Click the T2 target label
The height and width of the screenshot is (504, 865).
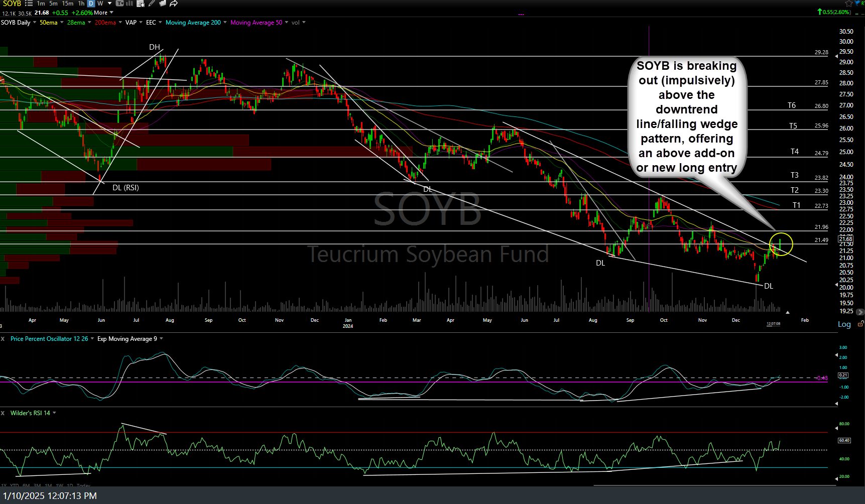[795, 190]
